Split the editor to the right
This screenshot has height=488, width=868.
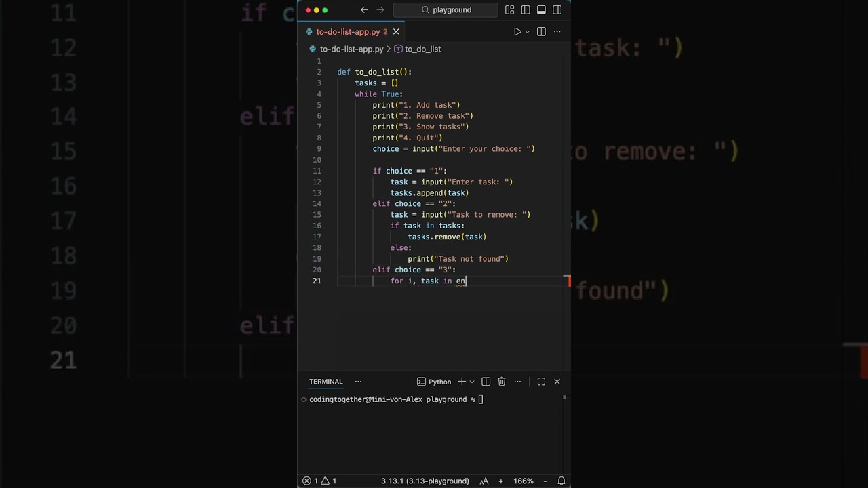[x=541, y=32]
